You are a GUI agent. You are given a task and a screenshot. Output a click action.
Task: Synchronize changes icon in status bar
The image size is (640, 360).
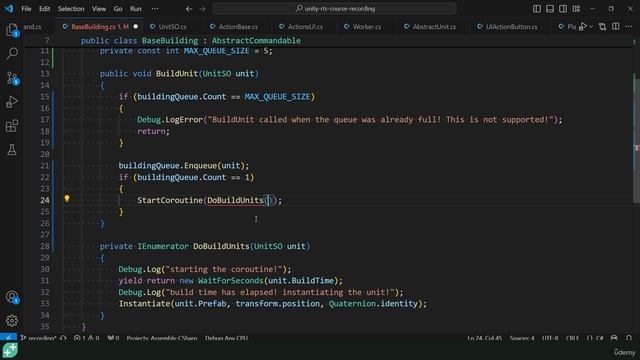click(63, 338)
